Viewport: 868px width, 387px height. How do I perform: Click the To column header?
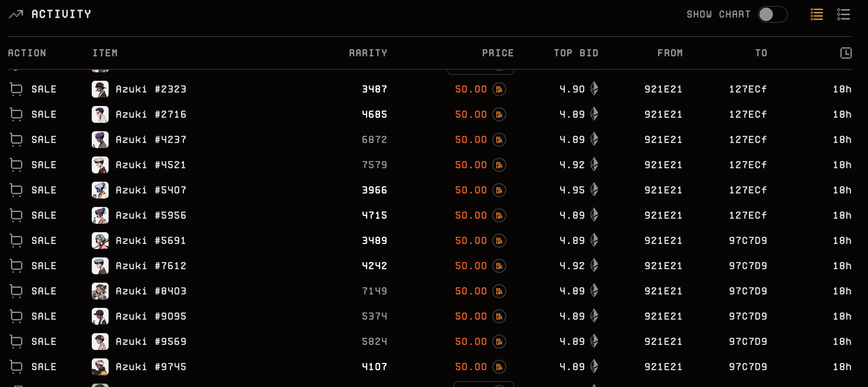761,53
